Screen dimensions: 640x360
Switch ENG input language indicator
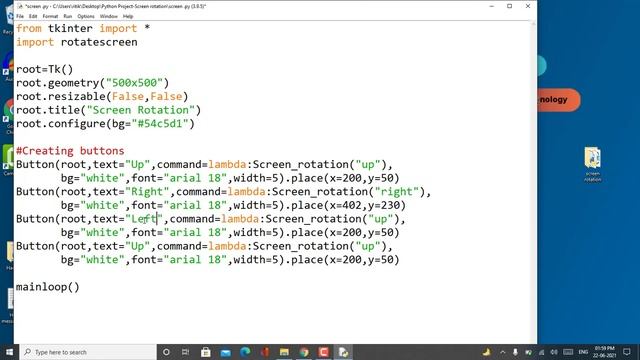pos(583,352)
